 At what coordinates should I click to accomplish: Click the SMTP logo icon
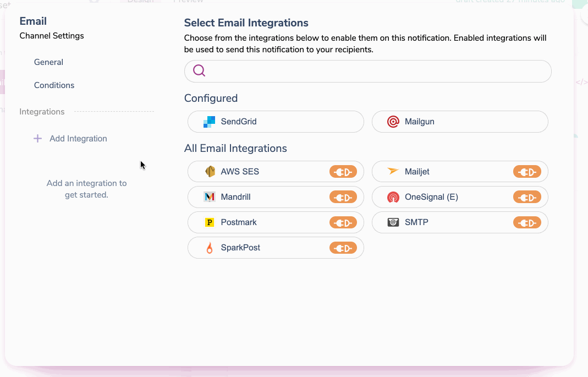click(x=393, y=222)
